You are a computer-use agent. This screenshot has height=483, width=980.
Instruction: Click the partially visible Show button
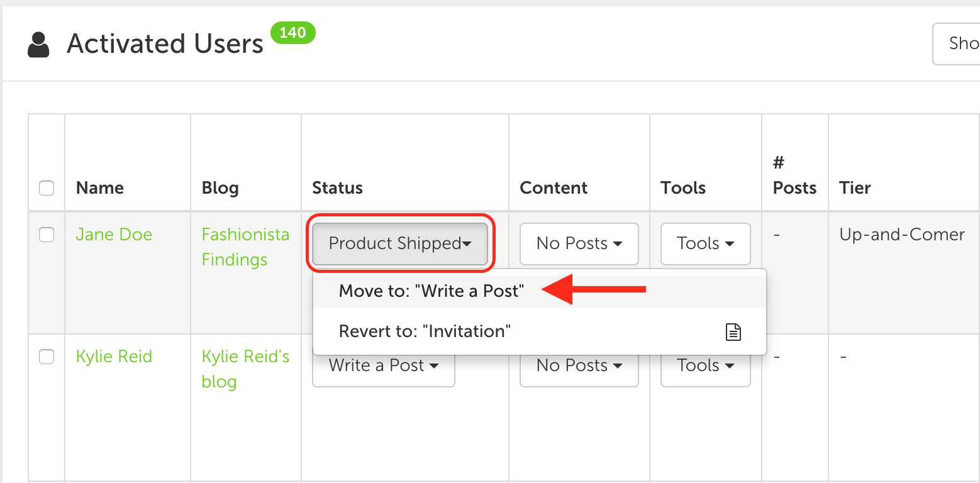956,43
